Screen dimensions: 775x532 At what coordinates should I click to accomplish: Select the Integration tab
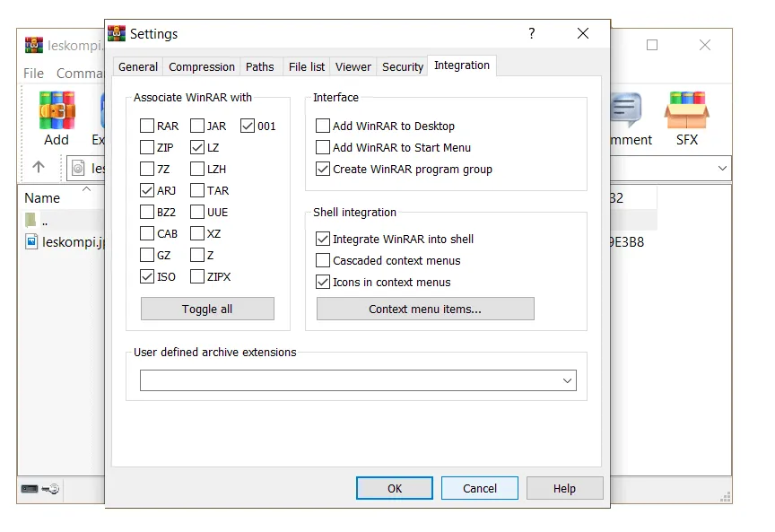462,65
